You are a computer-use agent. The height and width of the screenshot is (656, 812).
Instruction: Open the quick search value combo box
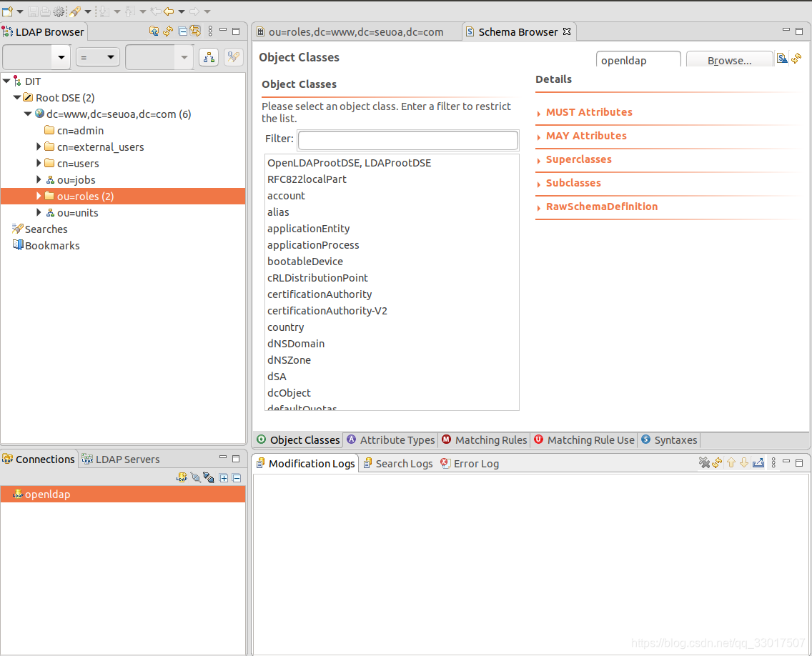(x=159, y=57)
